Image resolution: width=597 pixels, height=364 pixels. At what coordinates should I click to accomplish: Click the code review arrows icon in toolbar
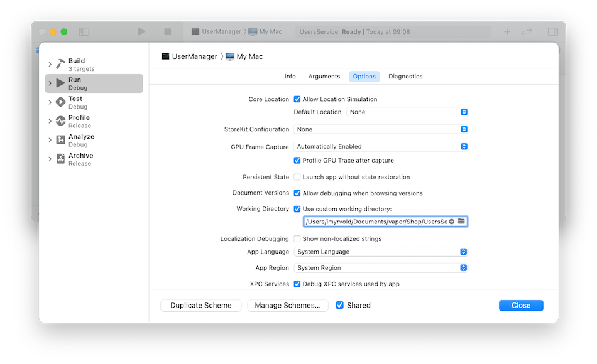tap(527, 31)
